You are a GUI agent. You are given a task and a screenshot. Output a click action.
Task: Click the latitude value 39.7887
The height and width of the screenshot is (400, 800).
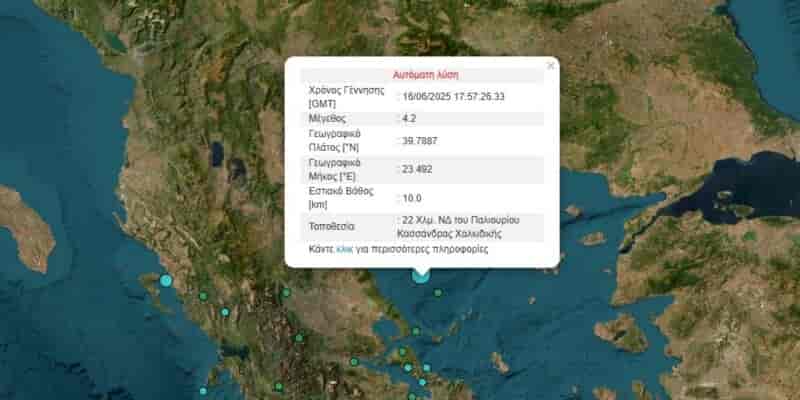tap(419, 141)
